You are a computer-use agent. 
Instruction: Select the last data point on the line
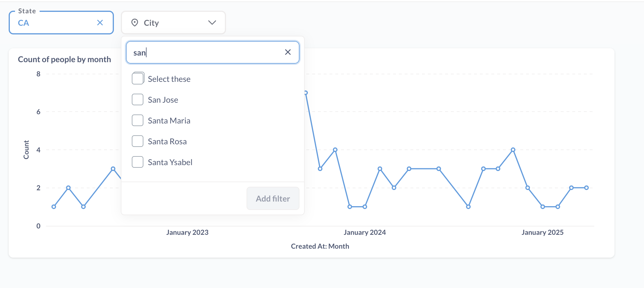pos(586,188)
